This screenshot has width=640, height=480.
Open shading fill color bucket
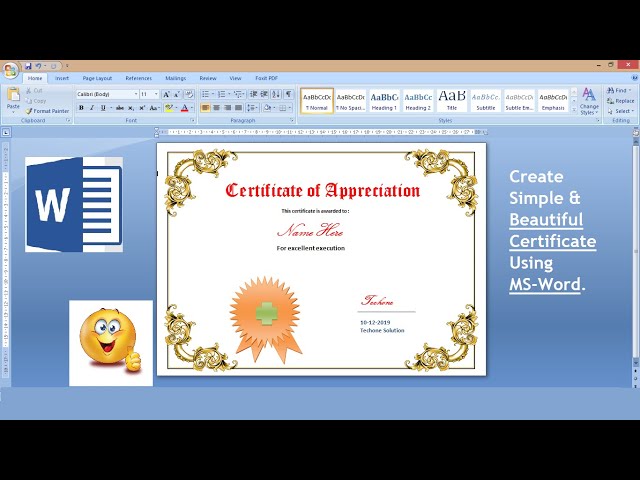pos(267,108)
